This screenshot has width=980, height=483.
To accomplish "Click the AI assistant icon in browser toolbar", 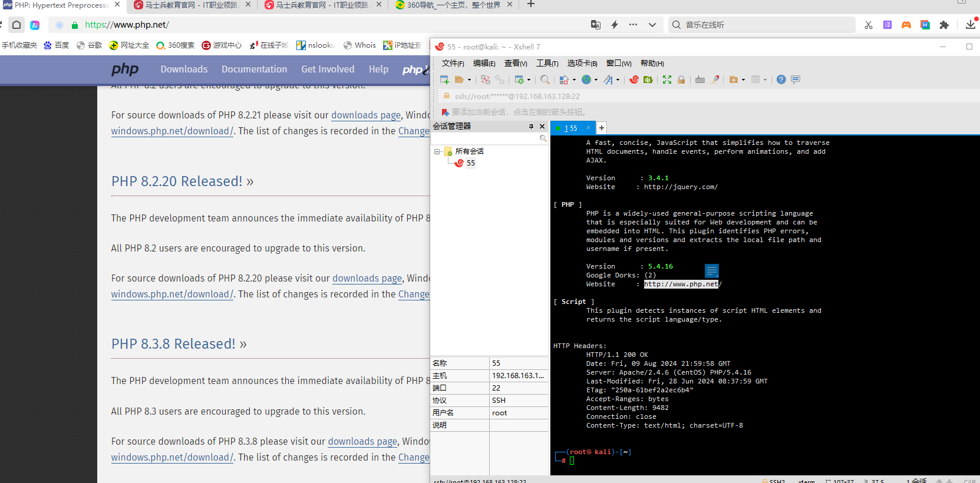I will coord(35,25).
